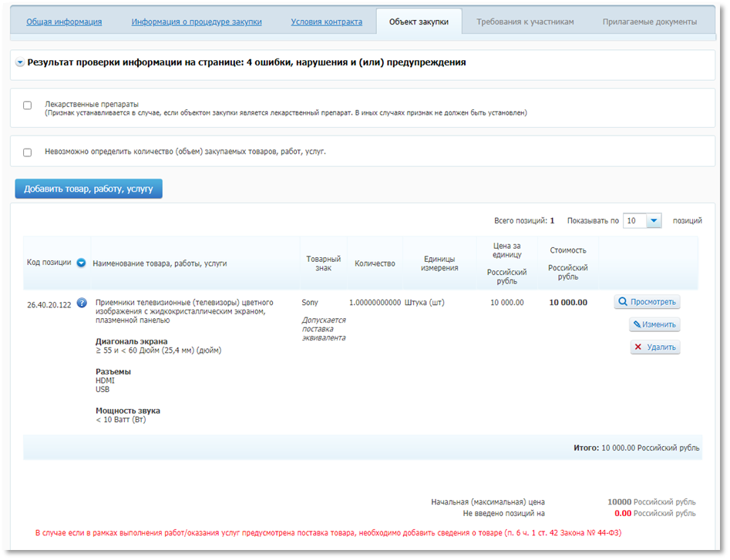Open the Требования к участникам tab
The height and width of the screenshot is (560, 730).
pyautogui.click(x=525, y=22)
